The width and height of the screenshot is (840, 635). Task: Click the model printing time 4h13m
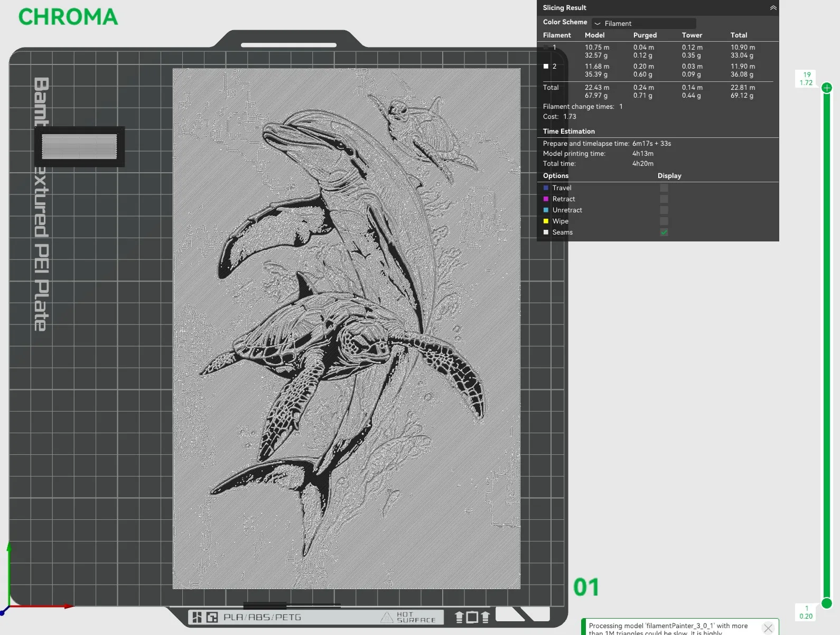(x=643, y=154)
